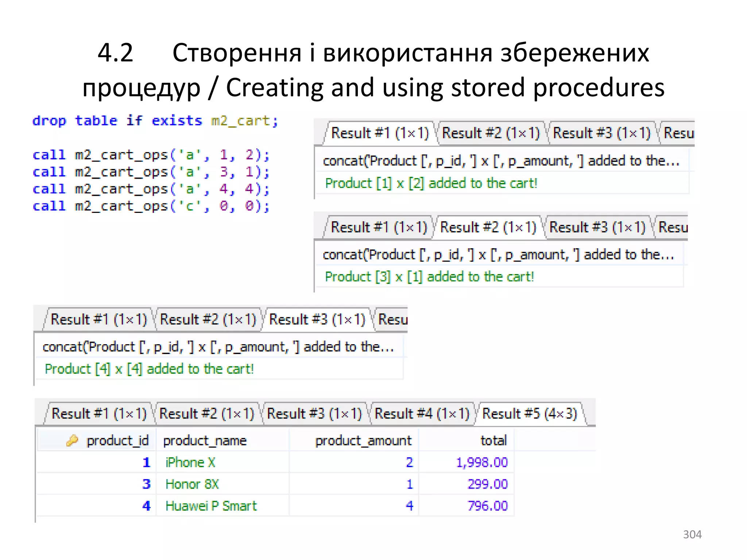
Task: Click total value 1,998.00
Action: click(482, 463)
